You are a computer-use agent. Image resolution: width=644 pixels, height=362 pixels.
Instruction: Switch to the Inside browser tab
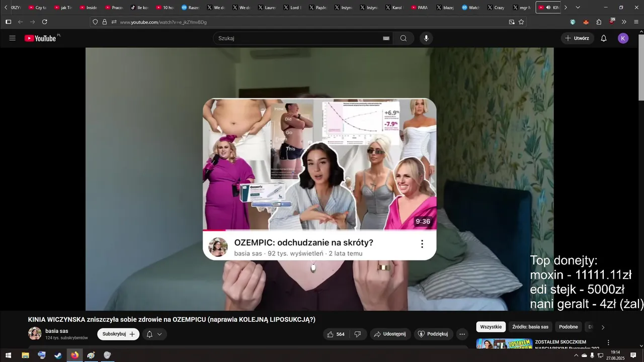89,8
